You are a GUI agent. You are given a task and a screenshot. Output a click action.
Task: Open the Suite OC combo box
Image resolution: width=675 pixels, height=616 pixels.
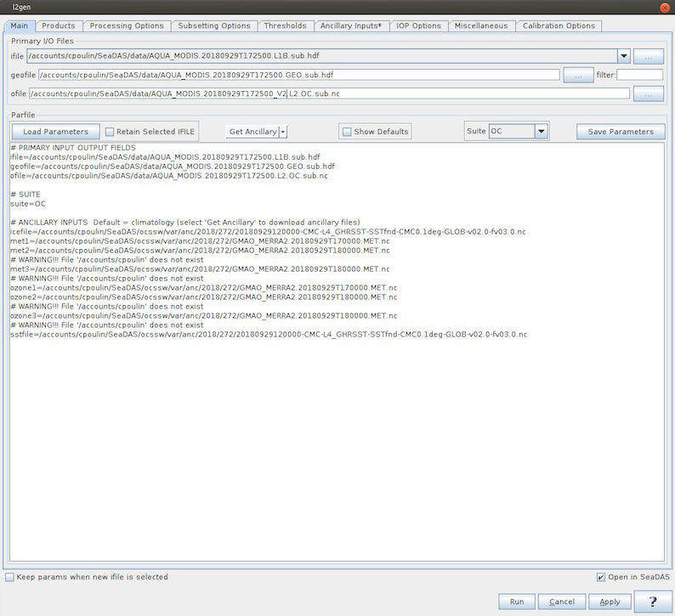click(541, 132)
